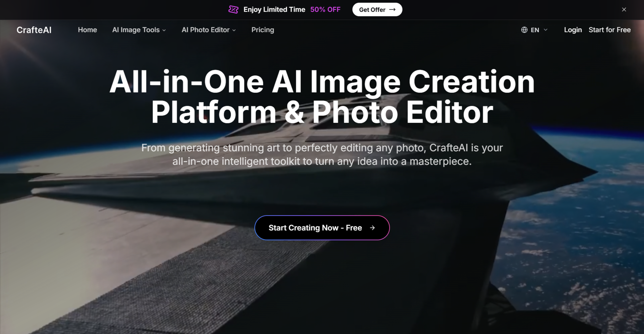The height and width of the screenshot is (334, 644).
Task: Expand the AI Image Tools chevron
Action: [164, 30]
